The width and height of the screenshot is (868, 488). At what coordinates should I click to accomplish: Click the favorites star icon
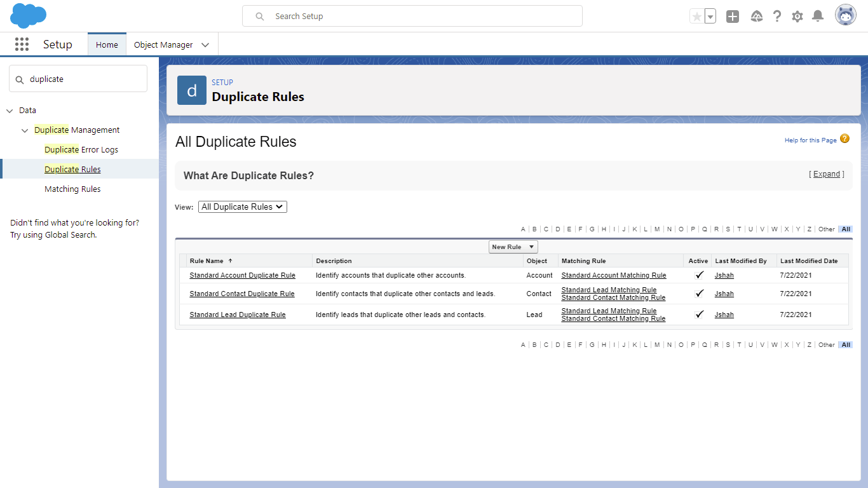pos(697,17)
